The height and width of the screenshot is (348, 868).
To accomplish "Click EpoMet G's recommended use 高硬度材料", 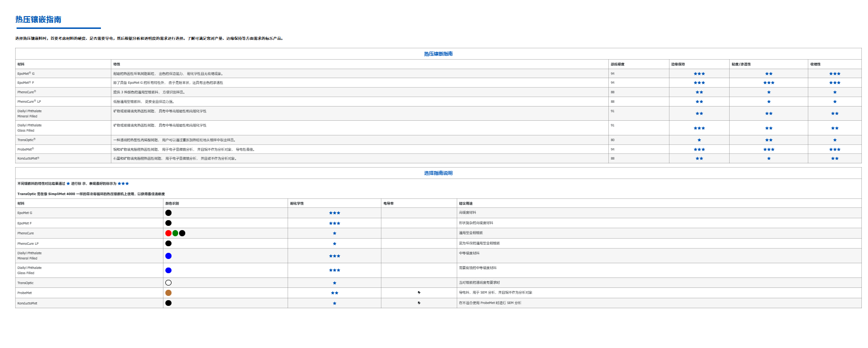I will (468, 213).
